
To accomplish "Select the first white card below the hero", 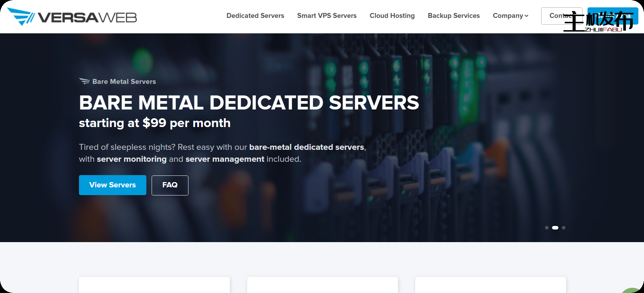I will pyautogui.click(x=154, y=285).
